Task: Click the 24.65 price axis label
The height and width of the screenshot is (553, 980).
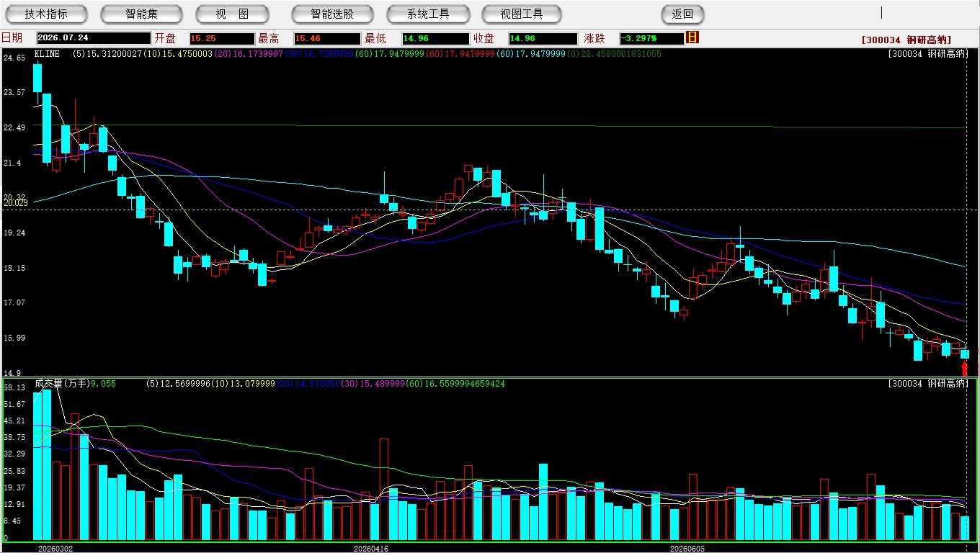Action: 14,57
